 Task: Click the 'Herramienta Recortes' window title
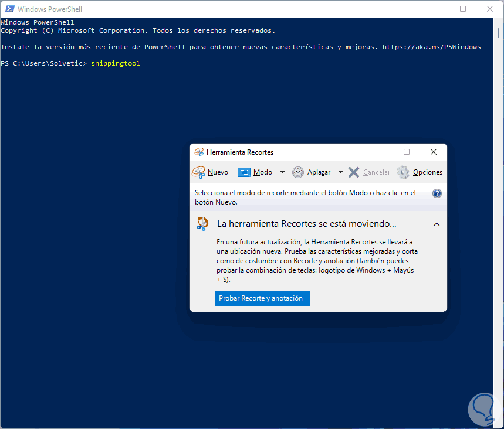(x=240, y=152)
